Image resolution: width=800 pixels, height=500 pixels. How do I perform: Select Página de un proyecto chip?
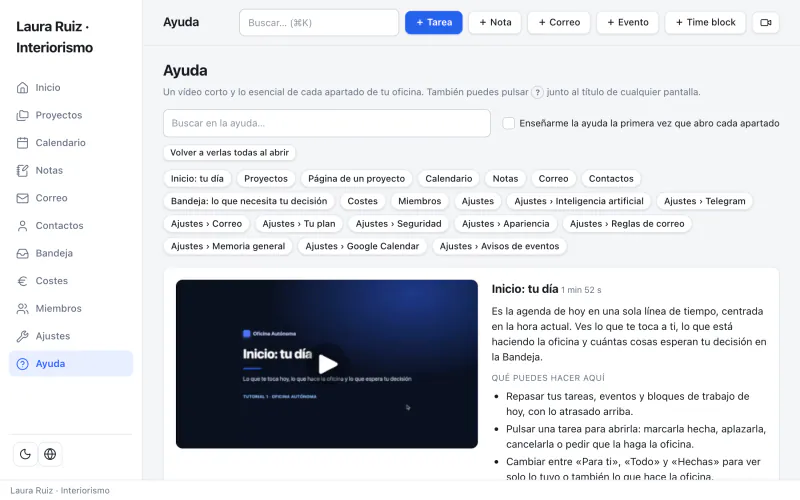[x=357, y=179]
